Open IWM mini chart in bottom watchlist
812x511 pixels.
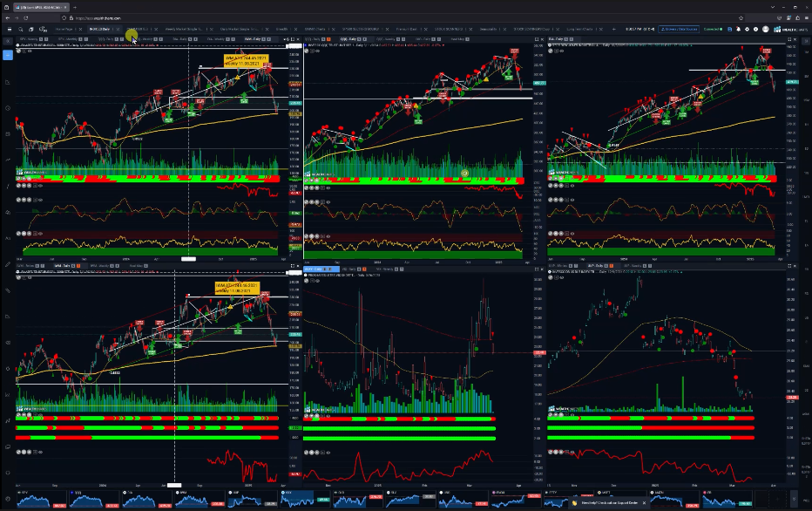(199, 500)
